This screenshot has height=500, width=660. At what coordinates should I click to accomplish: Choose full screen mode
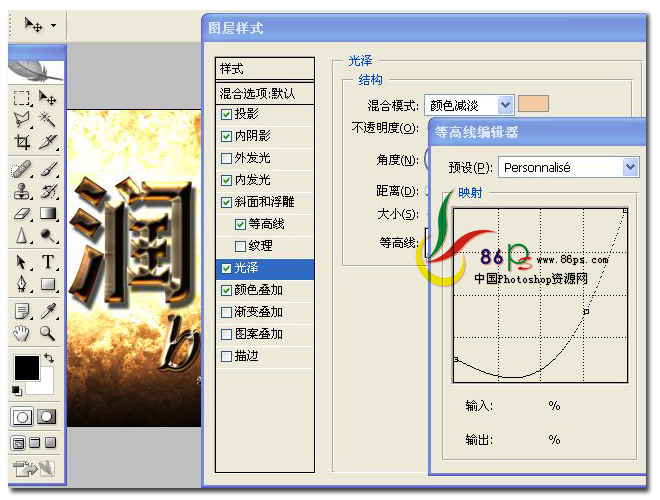click(51, 443)
